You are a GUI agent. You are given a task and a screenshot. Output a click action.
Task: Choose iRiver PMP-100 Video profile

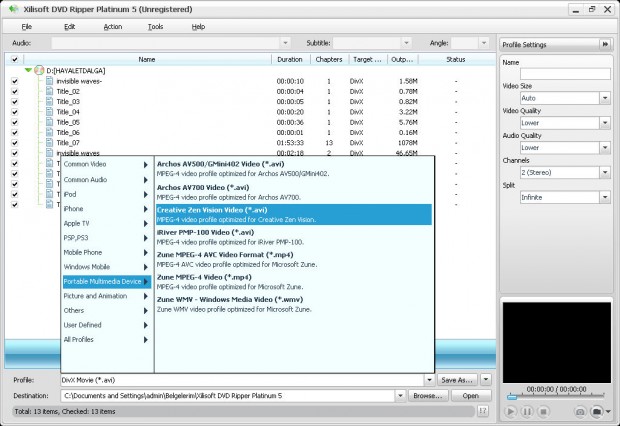click(294, 237)
